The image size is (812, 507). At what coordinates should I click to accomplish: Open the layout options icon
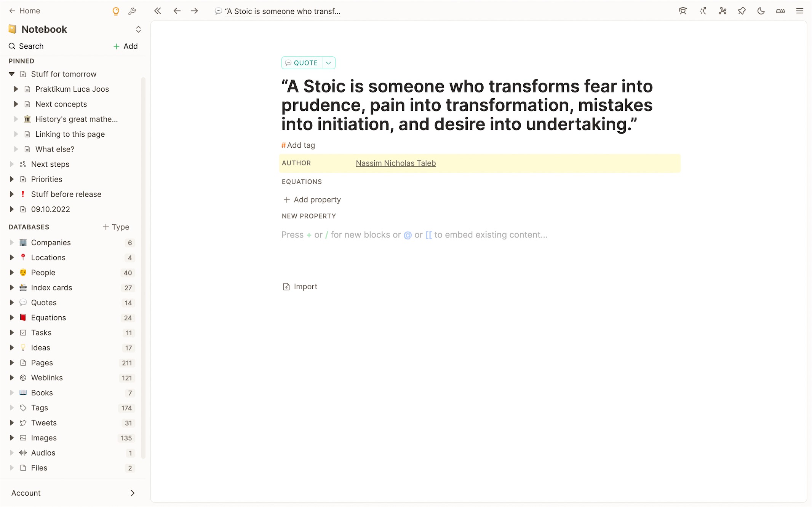(x=781, y=11)
